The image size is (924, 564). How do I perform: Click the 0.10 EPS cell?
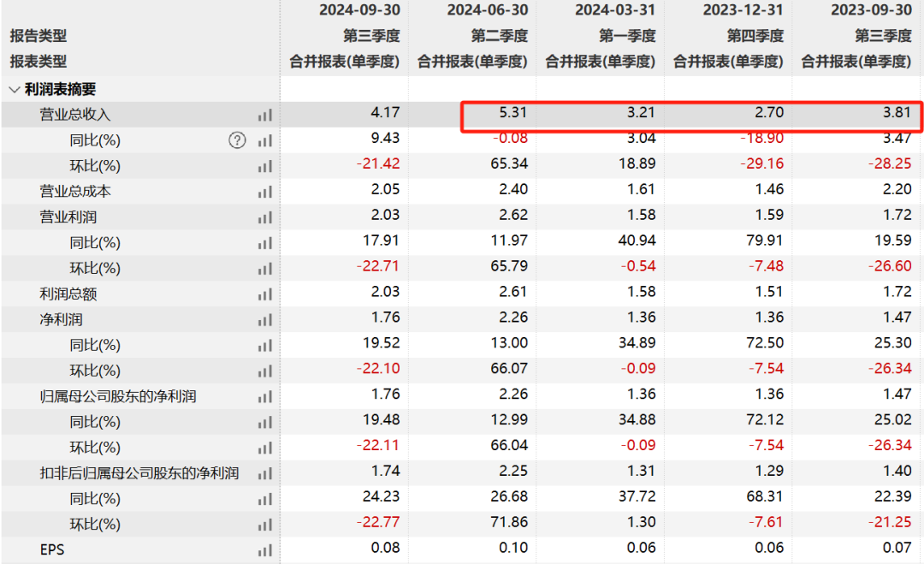(513, 548)
